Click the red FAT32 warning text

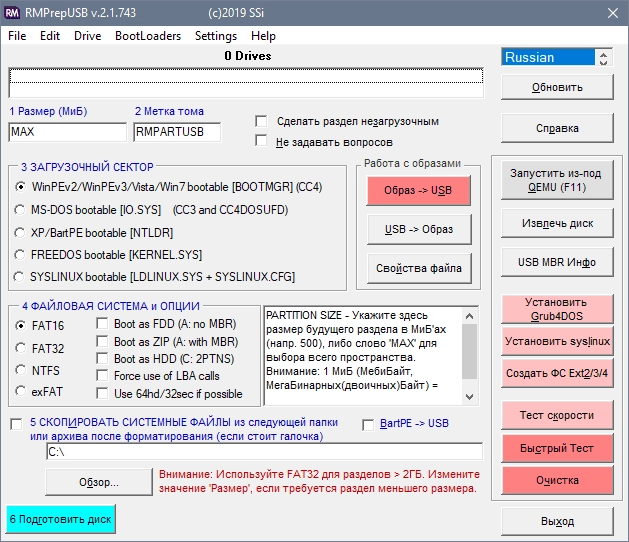319,481
